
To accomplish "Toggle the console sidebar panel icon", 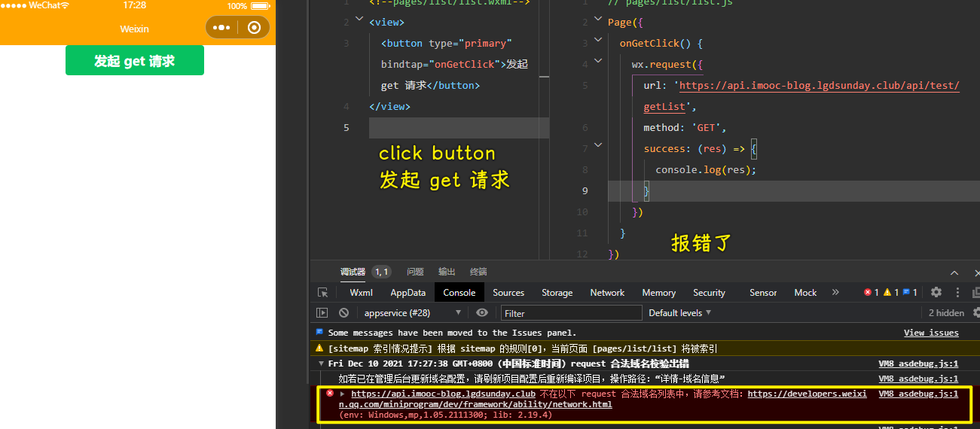I will point(322,312).
